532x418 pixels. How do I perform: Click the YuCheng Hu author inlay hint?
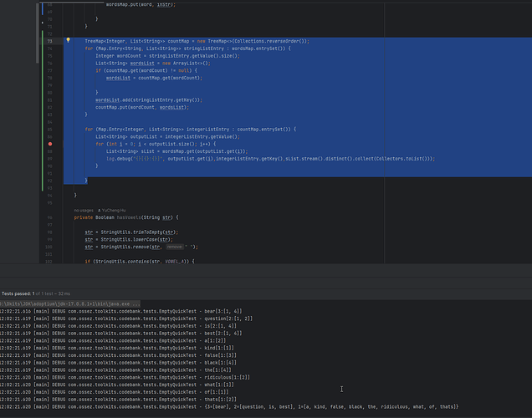[x=111, y=210]
